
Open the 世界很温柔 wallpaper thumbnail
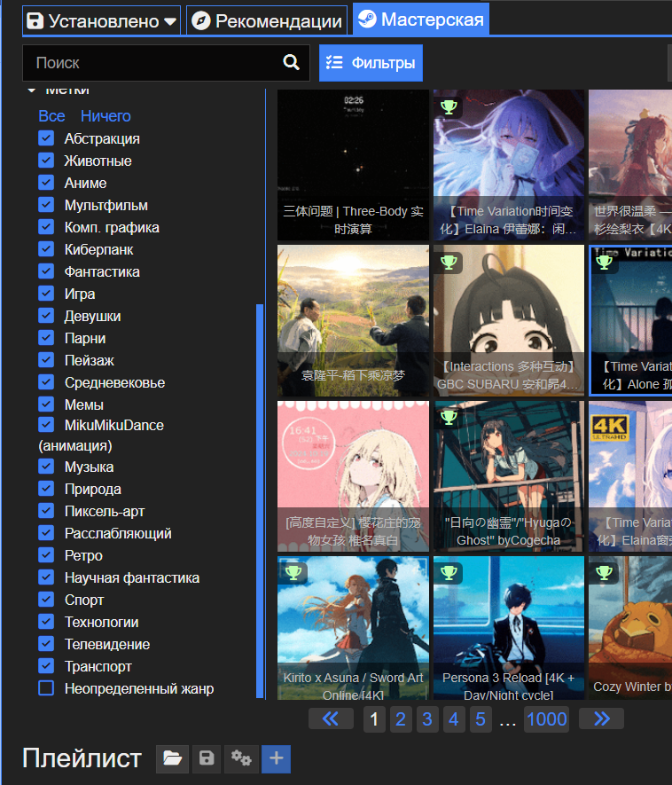point(630,165)
